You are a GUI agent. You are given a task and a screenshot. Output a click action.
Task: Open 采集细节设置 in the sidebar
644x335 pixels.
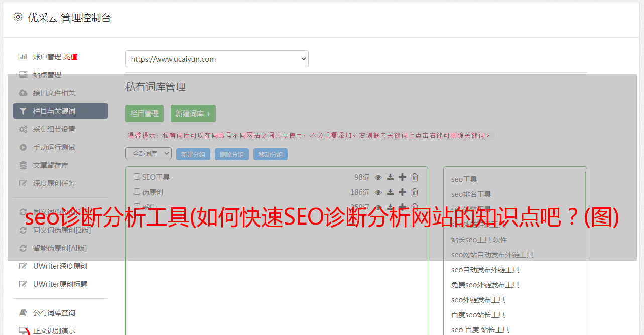click(54, 129)
